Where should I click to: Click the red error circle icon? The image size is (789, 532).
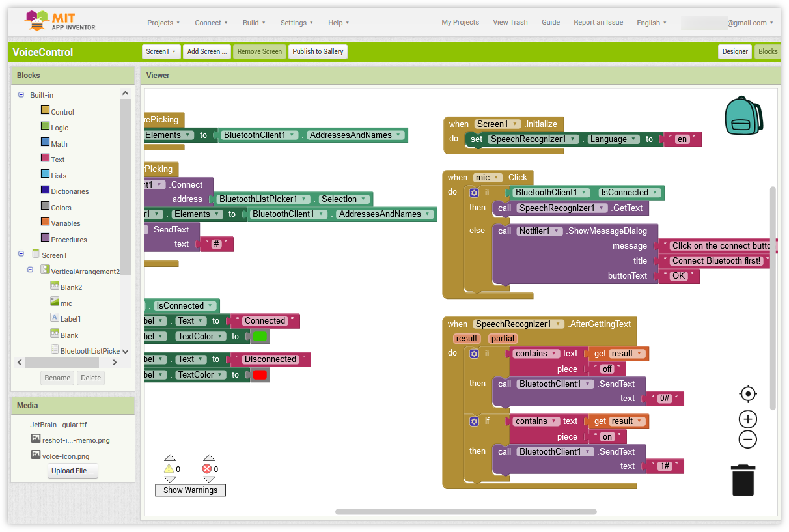[x=207, y=469]
